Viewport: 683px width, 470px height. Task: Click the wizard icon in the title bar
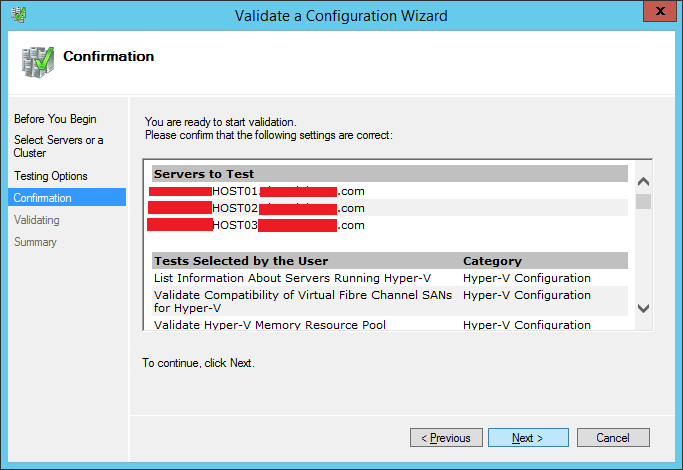coord(19,15)
